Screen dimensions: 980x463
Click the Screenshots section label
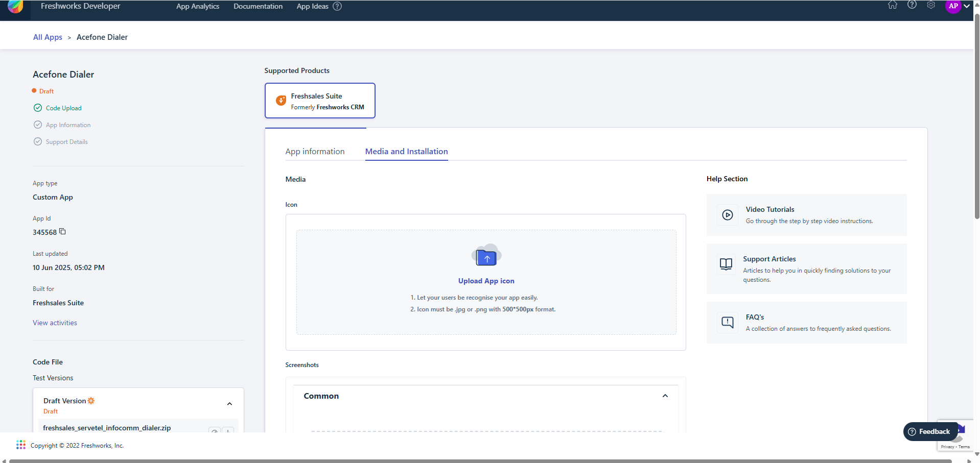click(302, 365)
